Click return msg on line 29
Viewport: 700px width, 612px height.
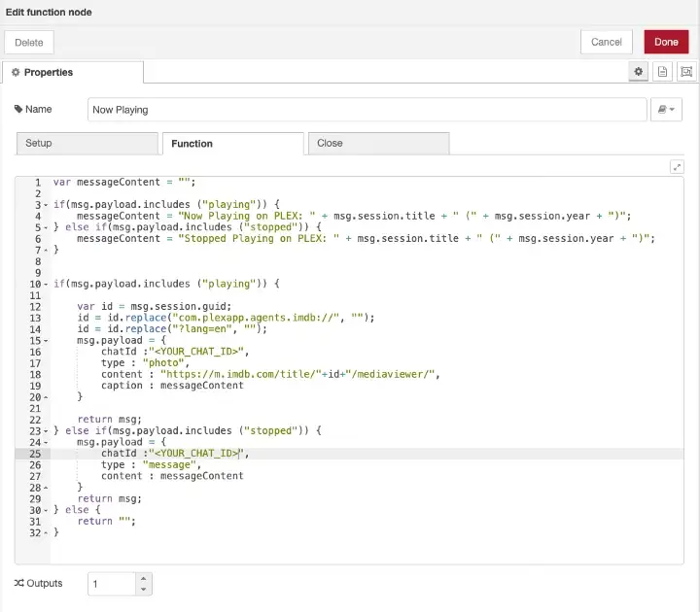[109, 498]
